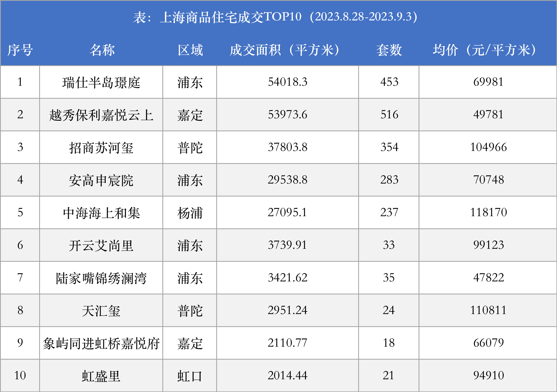Click area value 2014.44
Image resolution: width=557 pixels, height=392 pixels.
point(288,375)
